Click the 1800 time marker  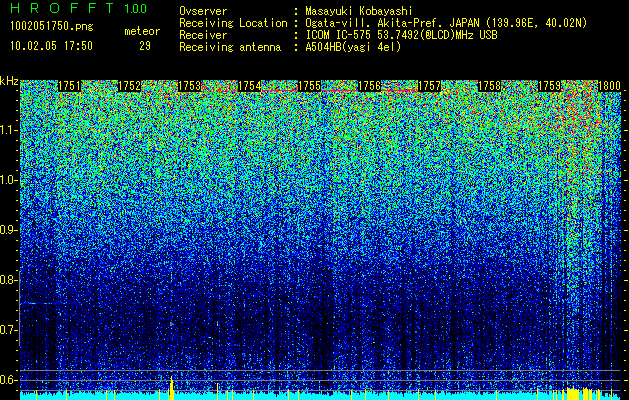coord(610,86)
